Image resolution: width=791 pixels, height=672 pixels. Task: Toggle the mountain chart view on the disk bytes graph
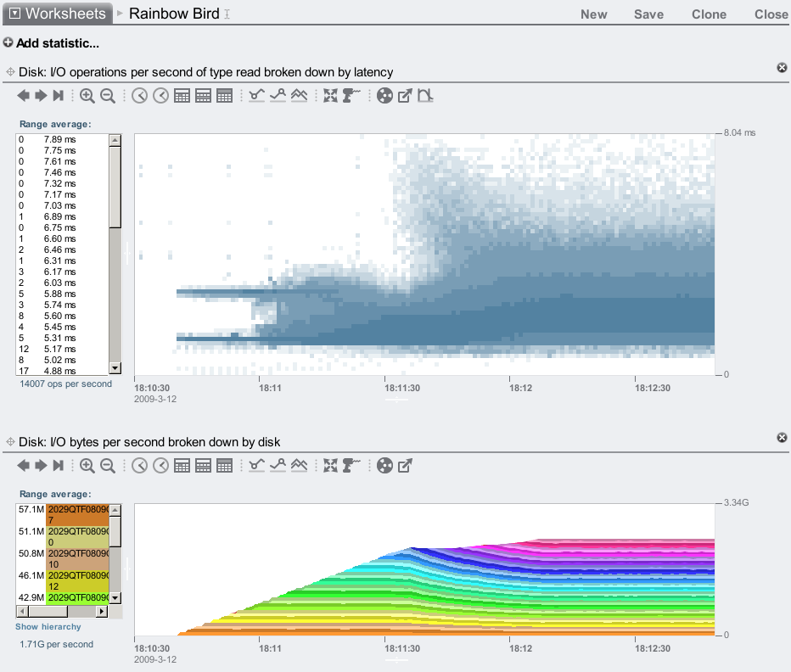tap(299, 465)
